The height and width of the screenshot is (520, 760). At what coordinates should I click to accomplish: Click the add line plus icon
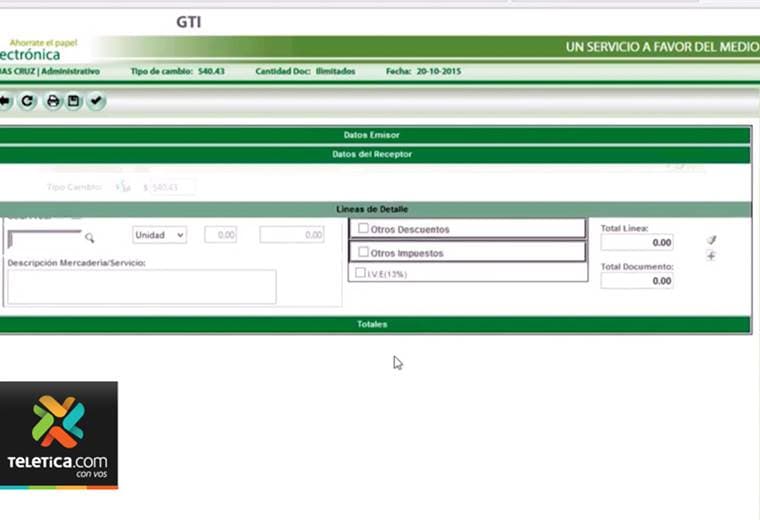point(711,256)
